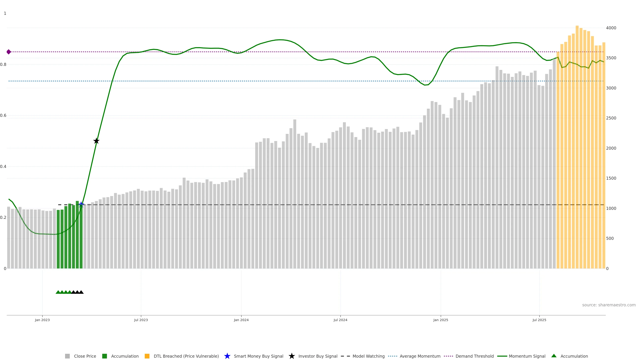Viewport: 644px width, 362px height.
Task: Click the Jul 2024 axis label
Action: [340, 320]
